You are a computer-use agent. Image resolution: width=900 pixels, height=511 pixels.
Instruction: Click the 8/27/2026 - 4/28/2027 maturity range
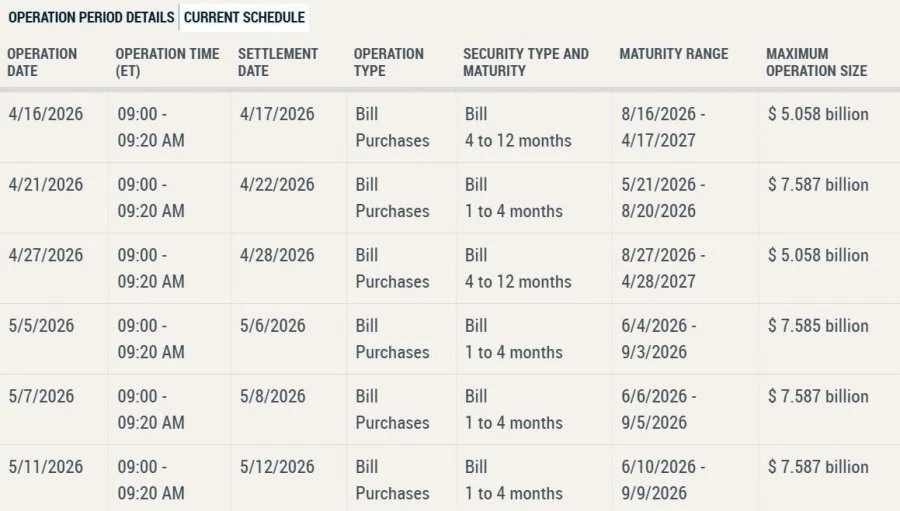[664, 268]
